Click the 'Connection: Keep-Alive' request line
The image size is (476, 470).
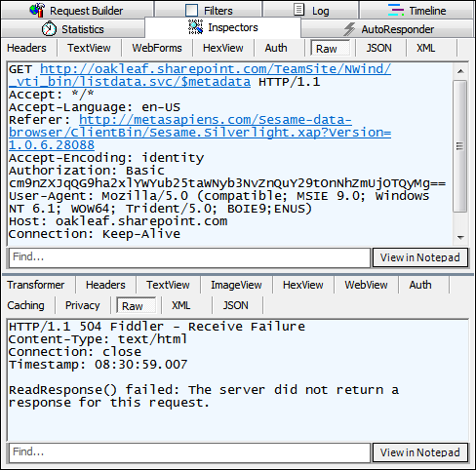95,234
